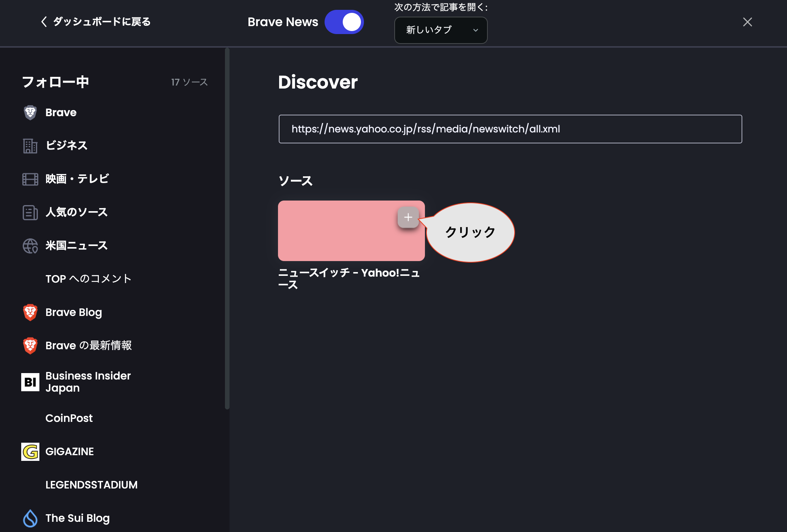This screenshot has height=532, width=787.
Task: Click the 米国ニュース globe icon
Action: (x=30, y=246)
